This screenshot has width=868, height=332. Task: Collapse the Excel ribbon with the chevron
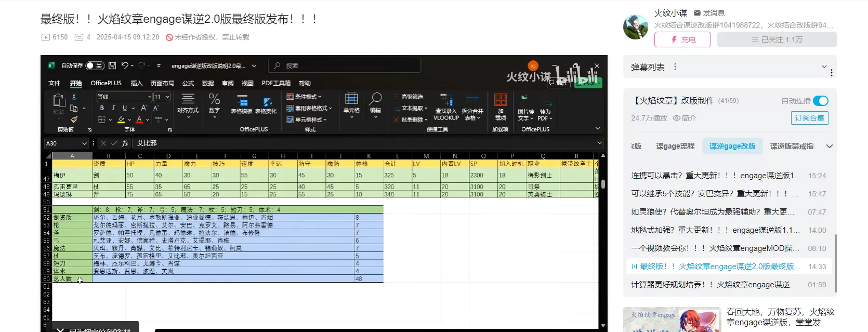coord(598,128)
